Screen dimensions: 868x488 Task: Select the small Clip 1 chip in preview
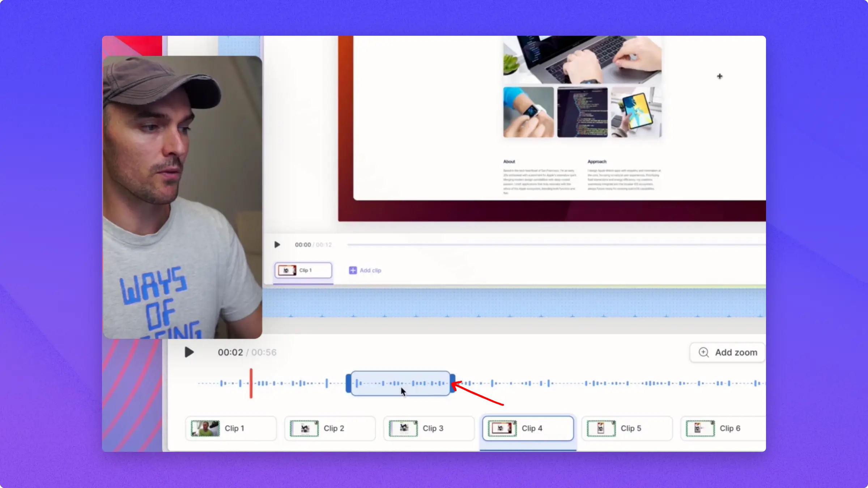pos(303,270)
